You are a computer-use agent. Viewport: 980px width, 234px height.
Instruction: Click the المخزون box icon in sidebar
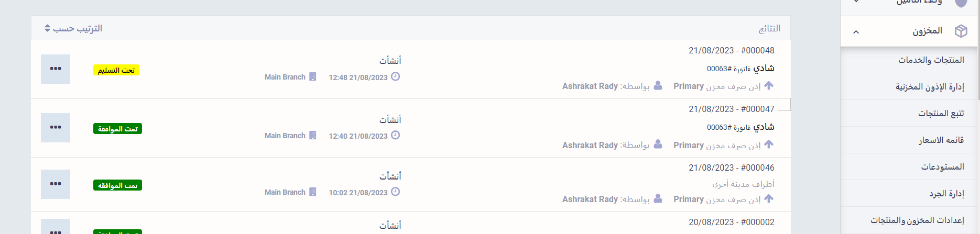(x=961, y=31)
